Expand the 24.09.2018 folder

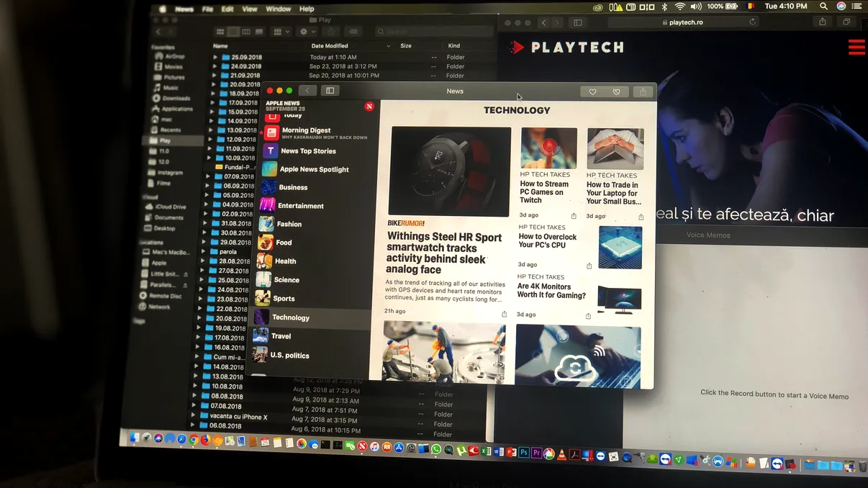click(x=214, y=66)
